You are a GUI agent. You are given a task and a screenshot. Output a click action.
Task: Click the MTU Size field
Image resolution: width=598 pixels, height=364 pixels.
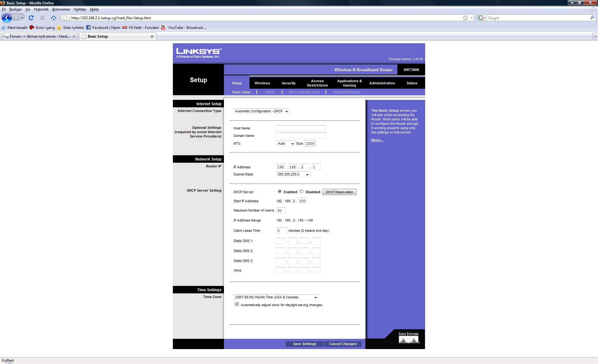310,143
